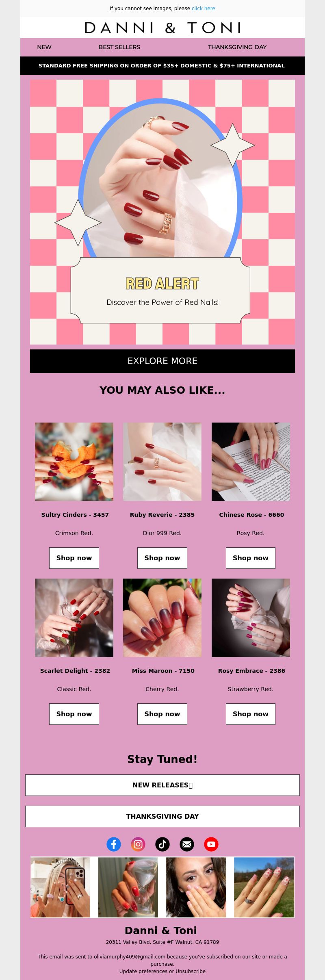Open the NEW navigation item

(44, 47)
